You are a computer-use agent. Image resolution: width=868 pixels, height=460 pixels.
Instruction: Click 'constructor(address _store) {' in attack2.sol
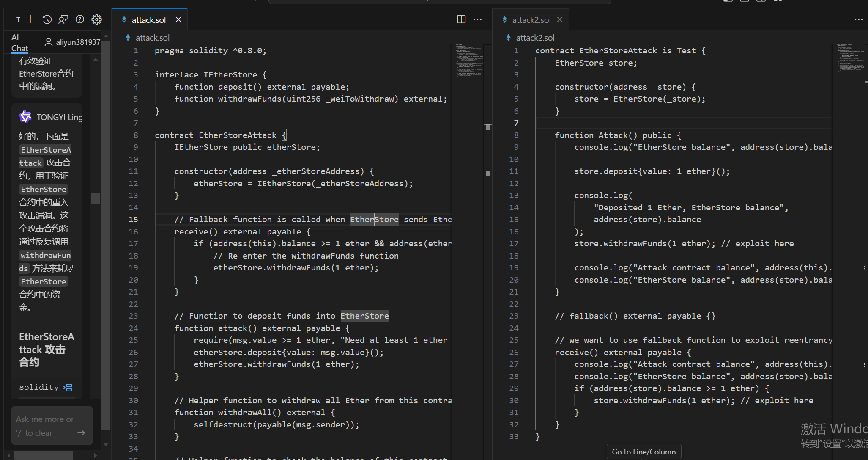625,87
